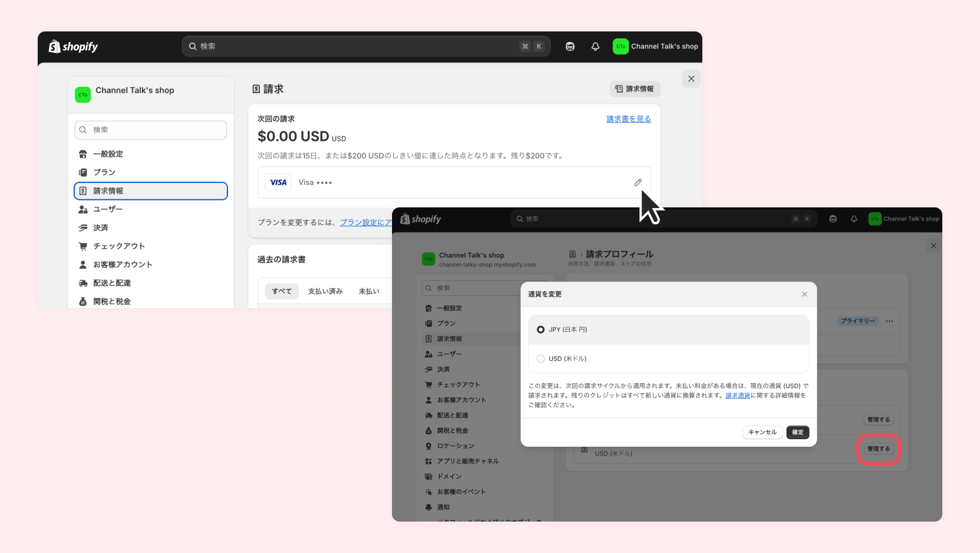The height and width of the screenshot is (553, 980).
Task: Click the pencil edit icon on the Visa row
Action: click(x=638, y=182)
